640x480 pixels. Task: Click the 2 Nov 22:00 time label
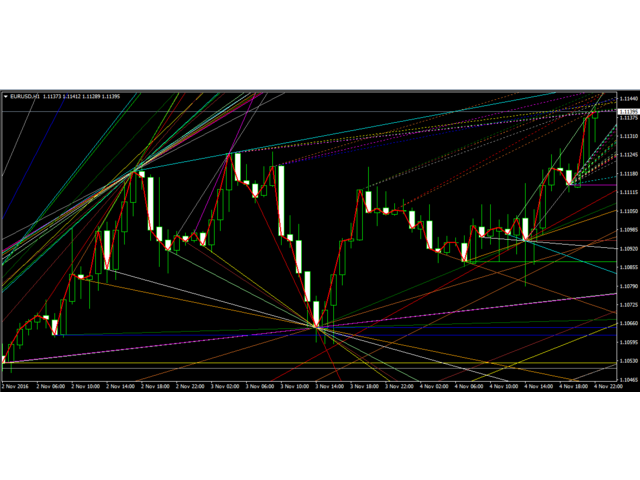190,386
